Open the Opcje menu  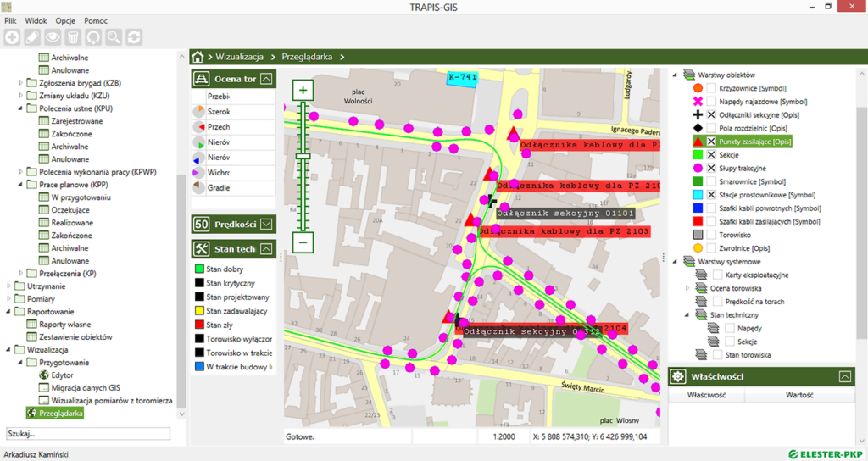pyautogui.click(x=65, y=20)
